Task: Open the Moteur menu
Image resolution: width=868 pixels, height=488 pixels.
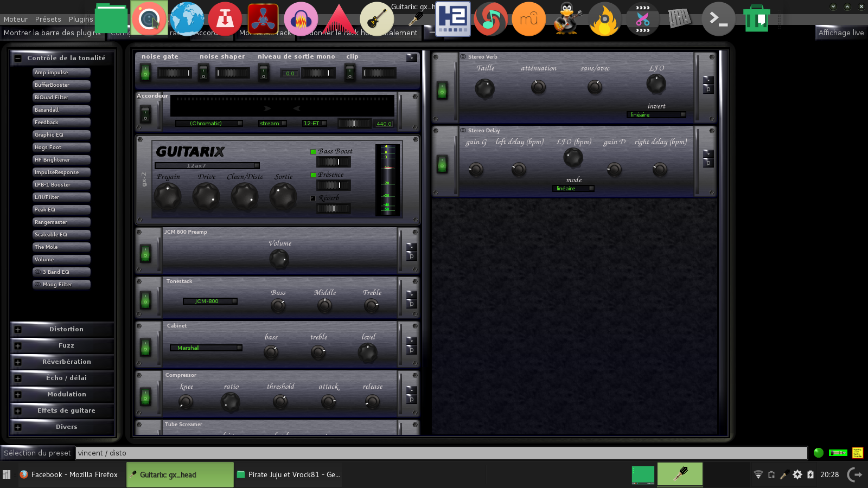Action: click(16, 19)
